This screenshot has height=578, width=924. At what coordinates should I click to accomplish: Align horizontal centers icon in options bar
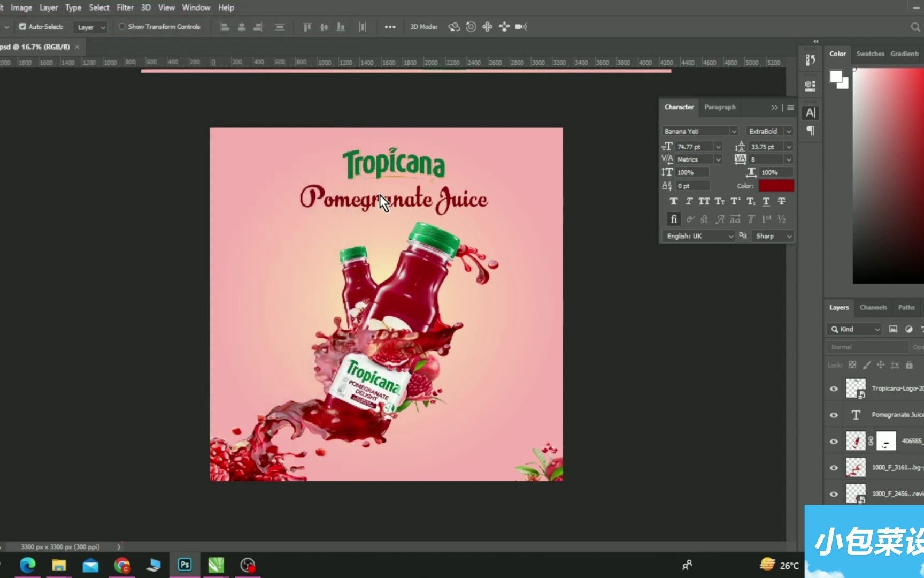coord(242,27)
